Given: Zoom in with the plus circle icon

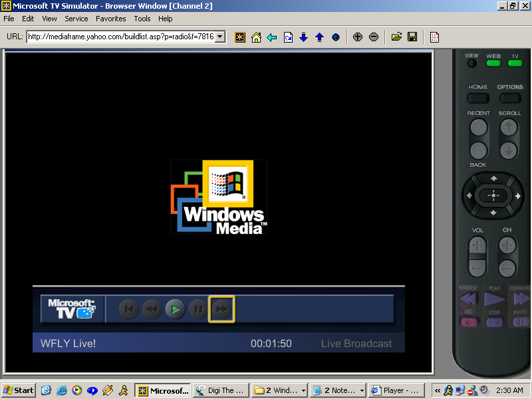Looking at the screenshot, I should [x=358, y=37].
